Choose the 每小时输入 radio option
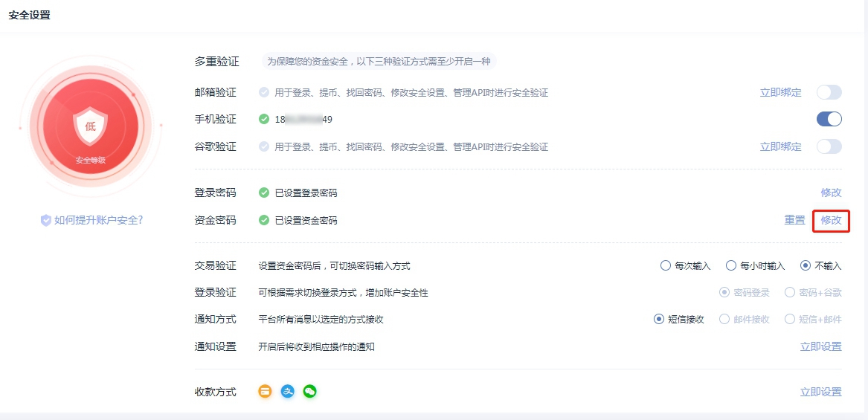Viewport: 868px width, 420px height. [x=731, y=265]
